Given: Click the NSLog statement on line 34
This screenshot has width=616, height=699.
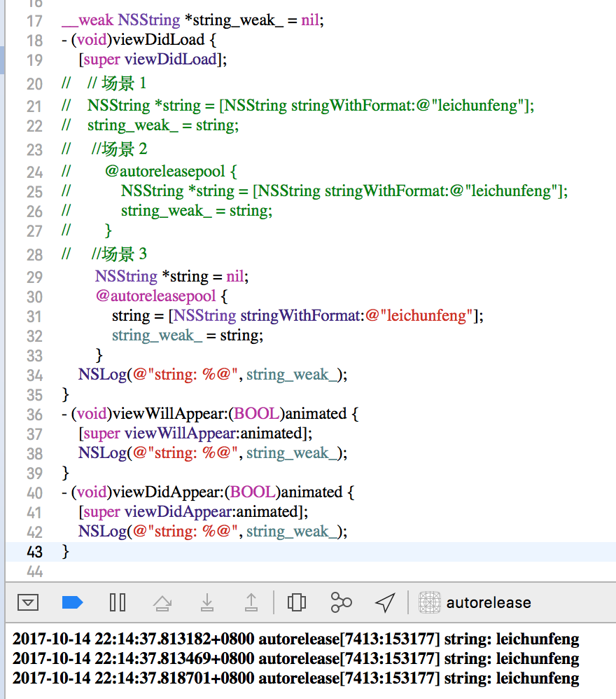Looking at the screenshot, I should coord(213,375).
